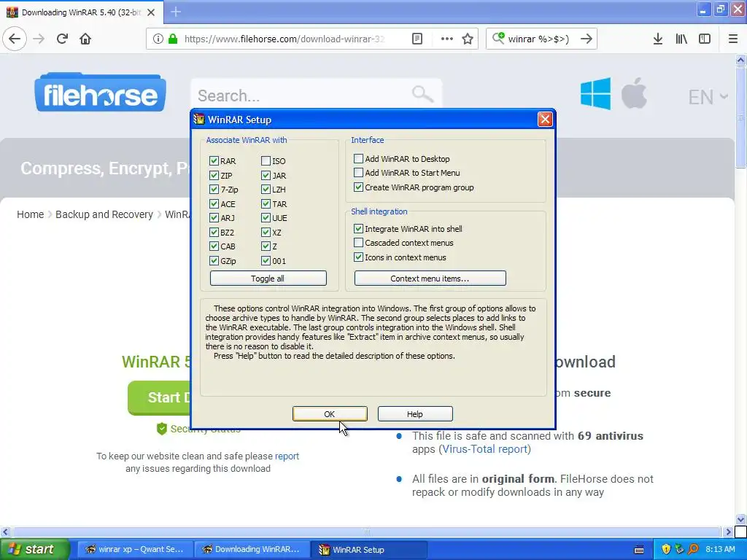
Task: Click FileHorse search magnifier icon
Action: click(x=422, y=94)
